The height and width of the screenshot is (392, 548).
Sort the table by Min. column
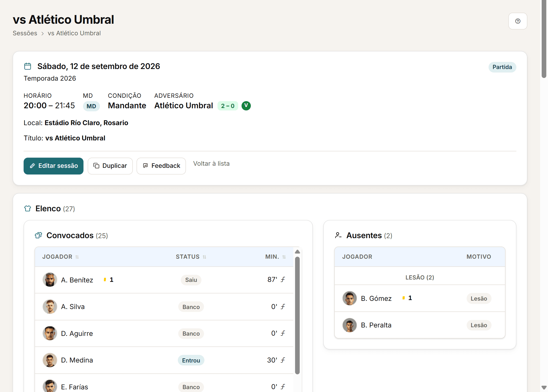(275, 257)
